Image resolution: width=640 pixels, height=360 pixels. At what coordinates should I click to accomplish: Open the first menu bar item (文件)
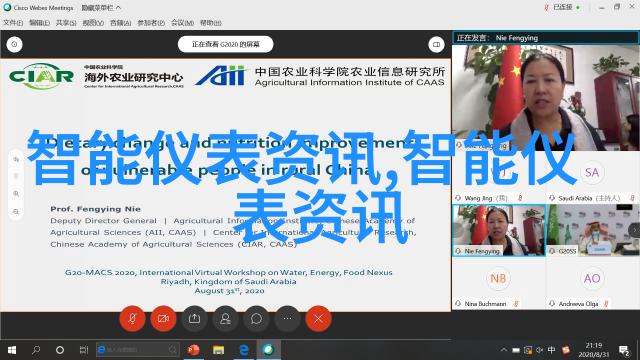click(x=13, y=23)
